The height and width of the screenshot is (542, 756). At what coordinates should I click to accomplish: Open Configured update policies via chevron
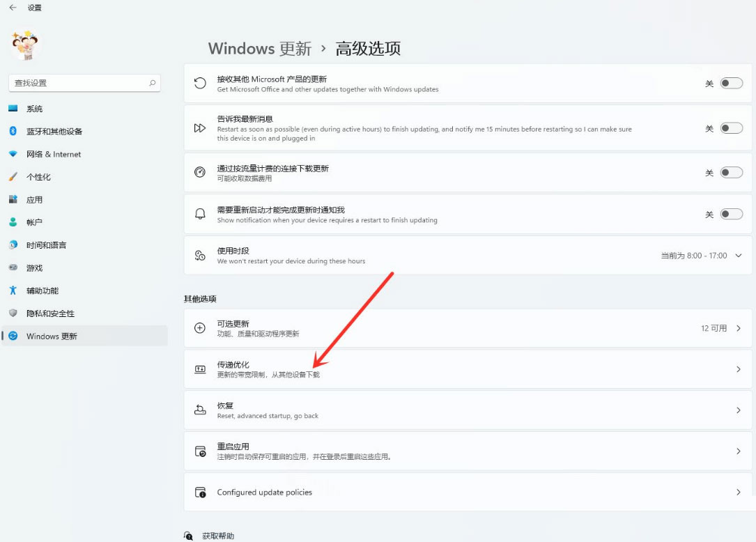tap(738, 493)
